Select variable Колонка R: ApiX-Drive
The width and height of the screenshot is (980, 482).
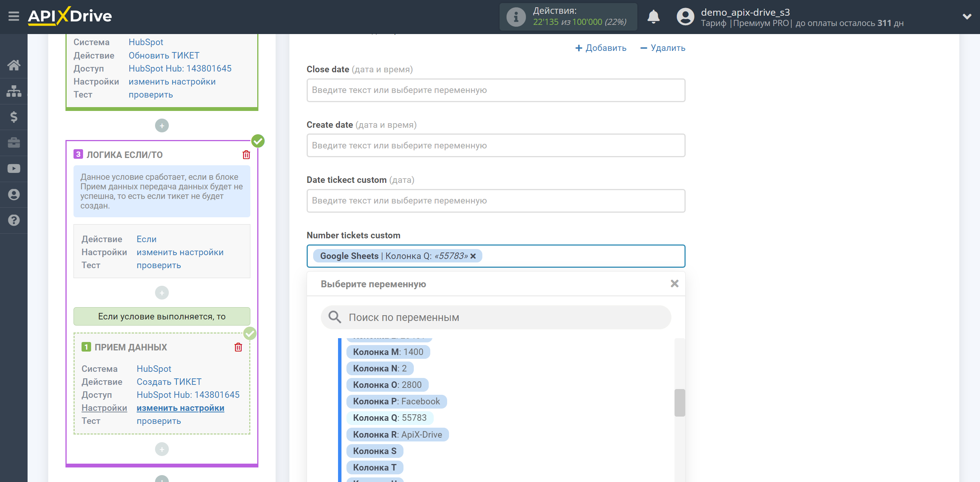pyautogui.click(x=397, y=435)
